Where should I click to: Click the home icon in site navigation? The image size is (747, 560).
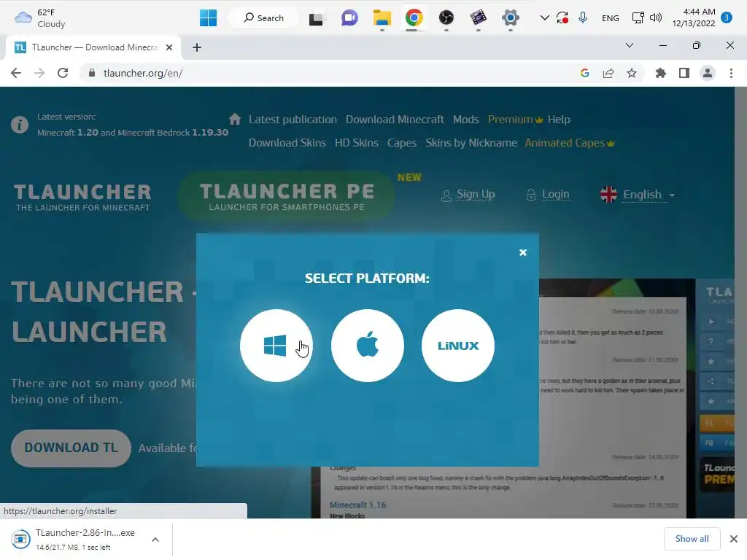[x=235, y=119]
